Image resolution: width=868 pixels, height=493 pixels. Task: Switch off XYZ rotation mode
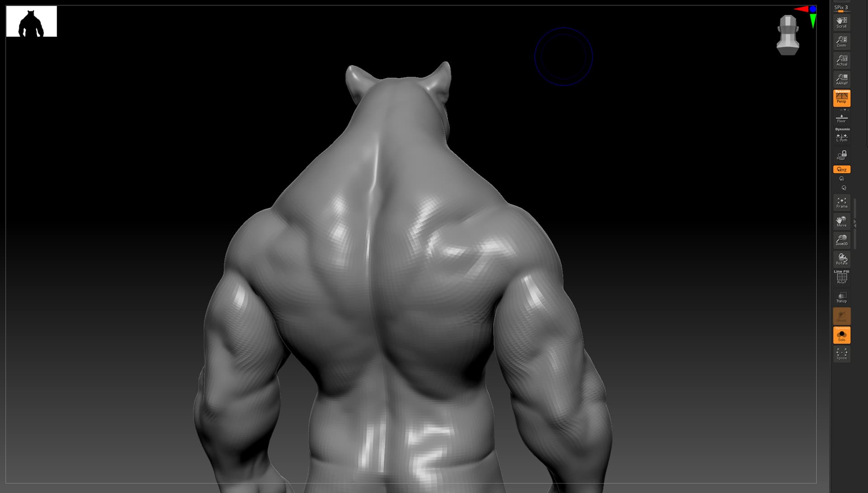pyautogui.click(x=841, y=169)
